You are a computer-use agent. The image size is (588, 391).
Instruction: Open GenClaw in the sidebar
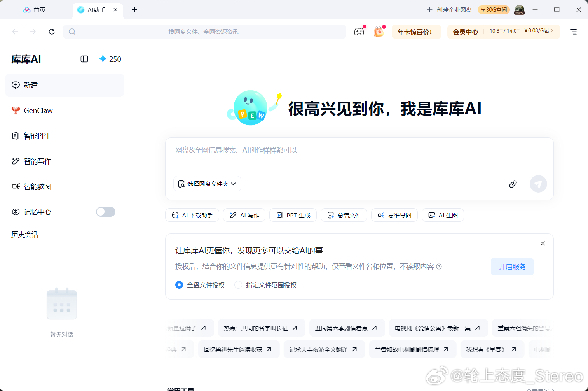click(x=65, y=110)
